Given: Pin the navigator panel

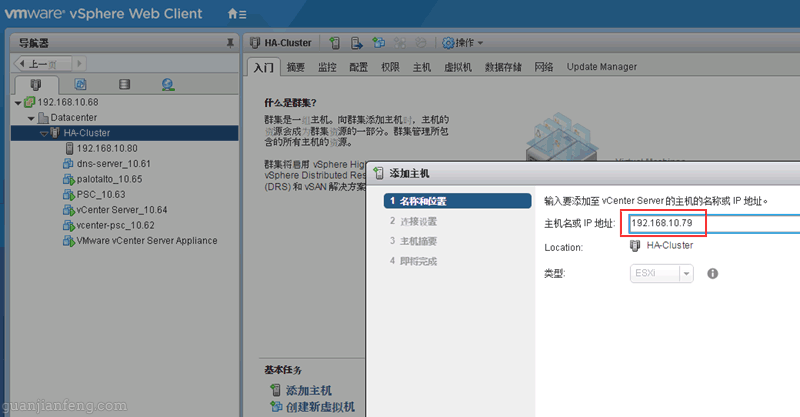Looking at the screenshot, I should pyautogui.click(x=230, y=43).
